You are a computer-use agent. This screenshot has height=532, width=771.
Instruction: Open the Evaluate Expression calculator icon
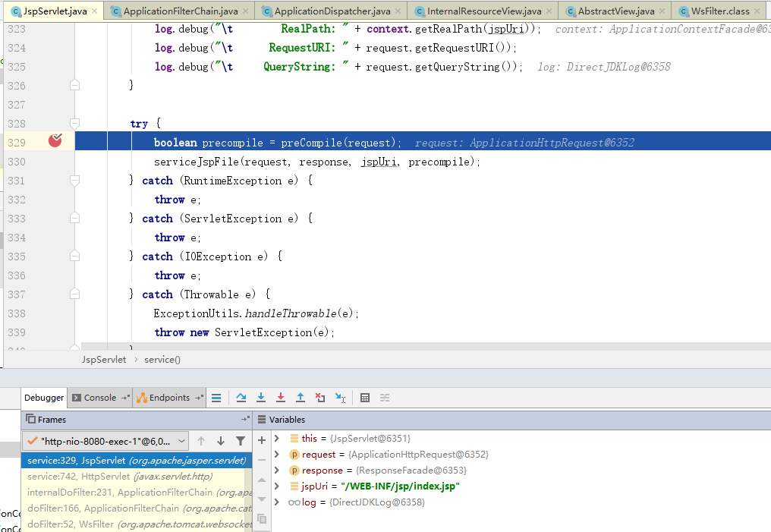coord(365,398)
